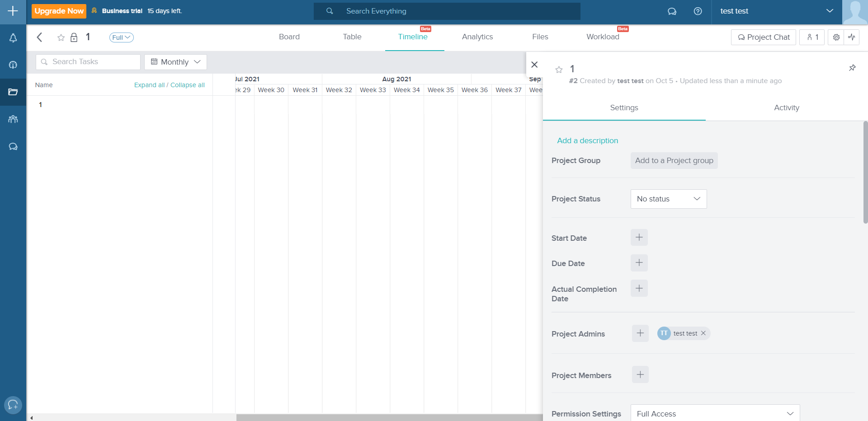Star the project in the details panel
This screenshot has height=421, width=868.
tap(559, 70)
